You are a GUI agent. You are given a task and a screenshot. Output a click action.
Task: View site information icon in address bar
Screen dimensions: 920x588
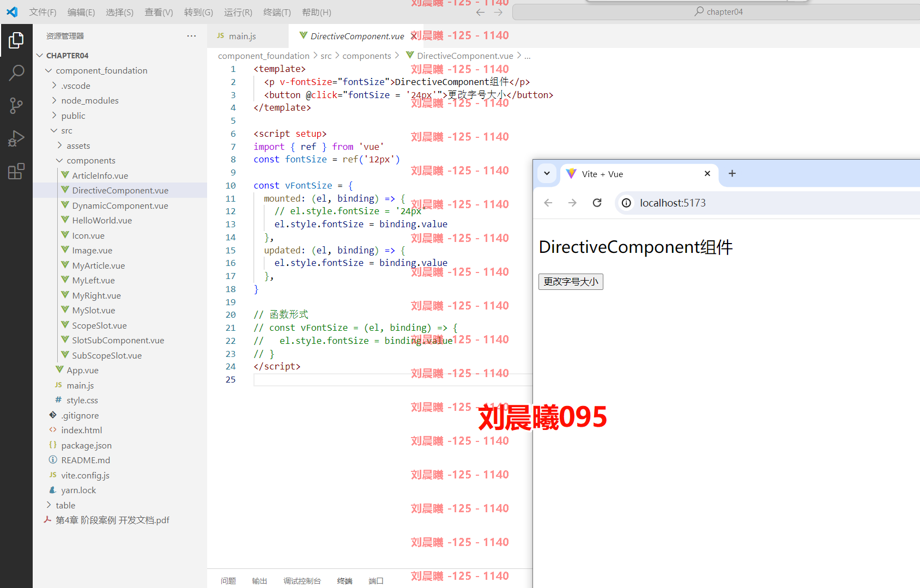click(x=627, y=203)
